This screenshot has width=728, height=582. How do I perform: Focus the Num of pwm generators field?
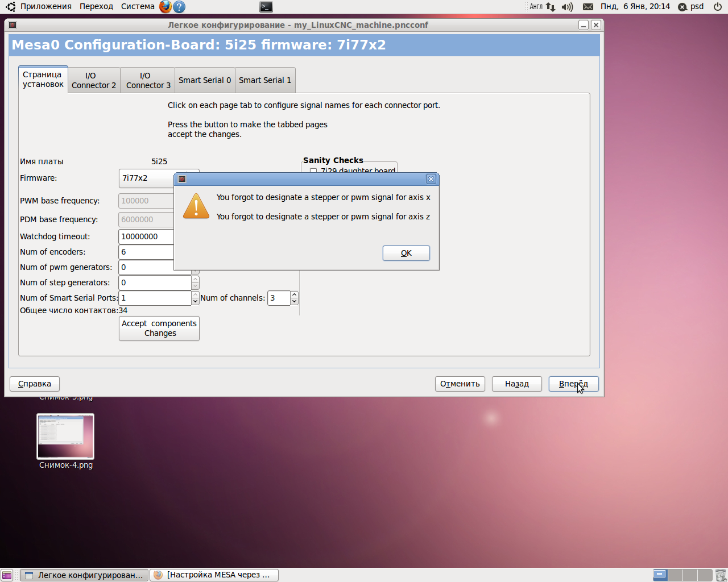[146, 267]
